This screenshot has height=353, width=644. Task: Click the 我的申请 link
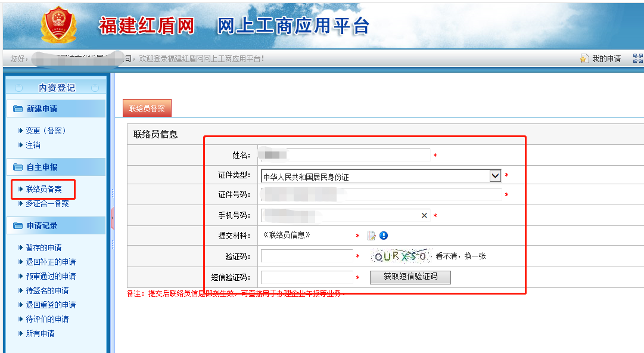606,59
